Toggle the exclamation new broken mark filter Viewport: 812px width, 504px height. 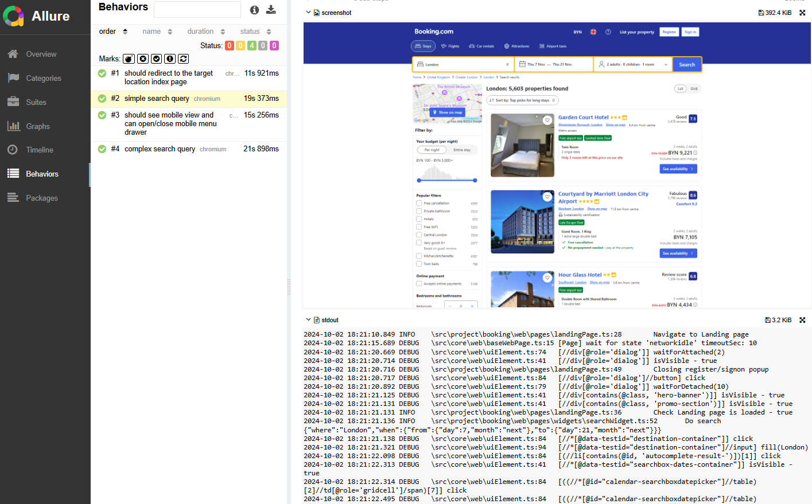(x=170, y=58)
